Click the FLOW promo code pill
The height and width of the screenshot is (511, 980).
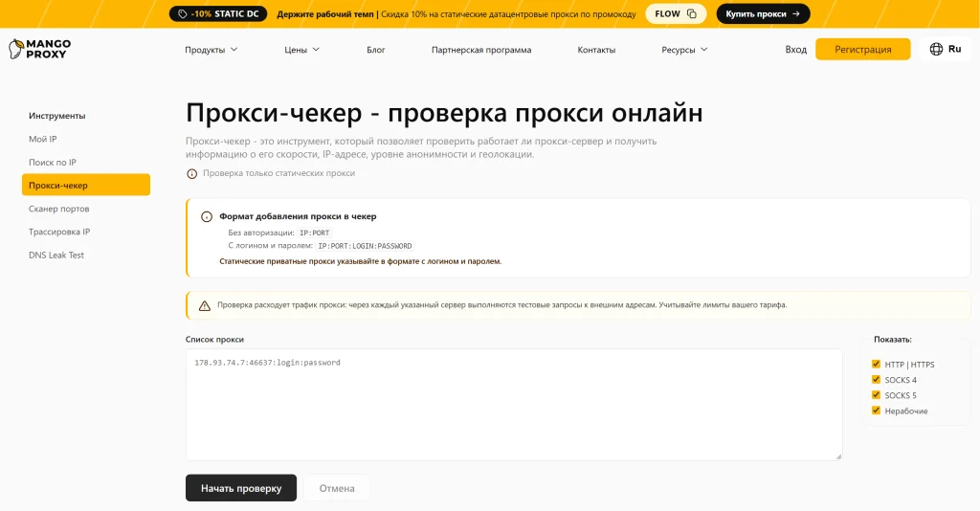(676, 13)
